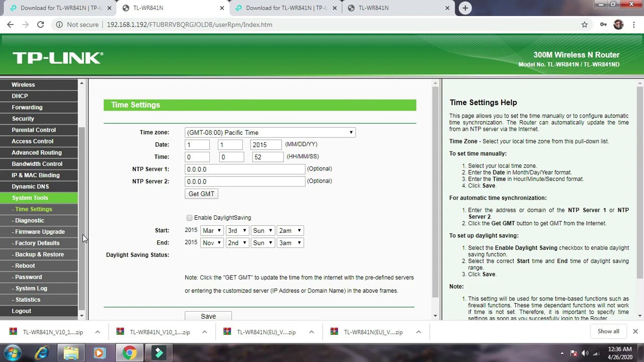Reload the page with refresh icon
The height and width of the screenshot is (362, 644).
(40, 24)
